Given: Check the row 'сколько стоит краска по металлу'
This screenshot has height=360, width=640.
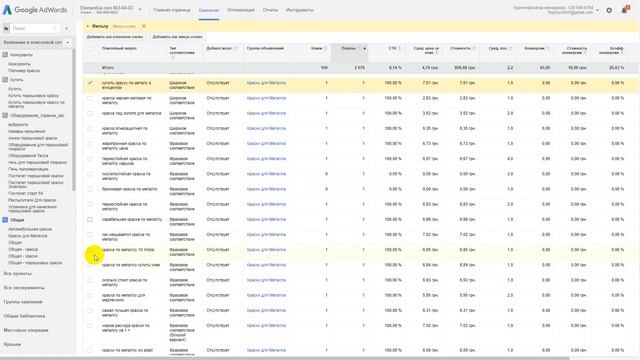Looking at the screenshot, I should (x=90, y=280).
